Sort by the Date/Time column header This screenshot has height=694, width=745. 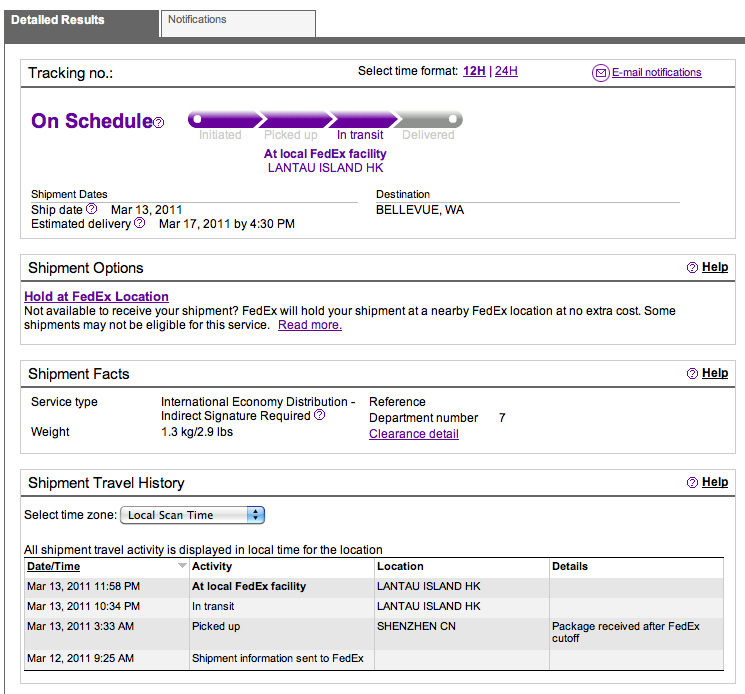pyautogui.click(x=54, y=566)
